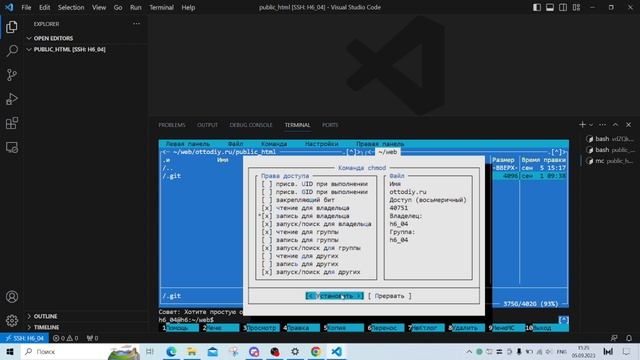Screen dimensions: 640x360
Task: Click the 8 Удалить function key
Action: [x=463, y=328]
